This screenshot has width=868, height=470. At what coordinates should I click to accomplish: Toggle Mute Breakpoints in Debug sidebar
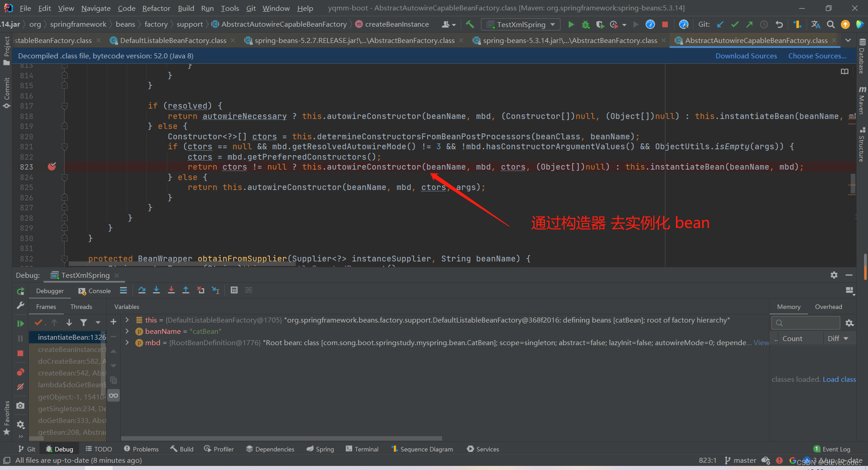click(20, 387)
